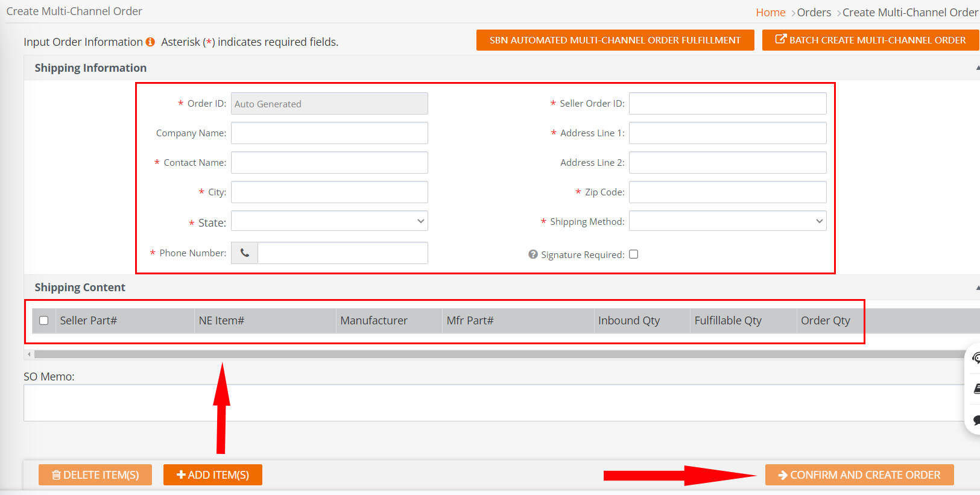Check the select-all box in Seller Part# header
The width and height of the screenshot is (980, 495).
[44, 321]
